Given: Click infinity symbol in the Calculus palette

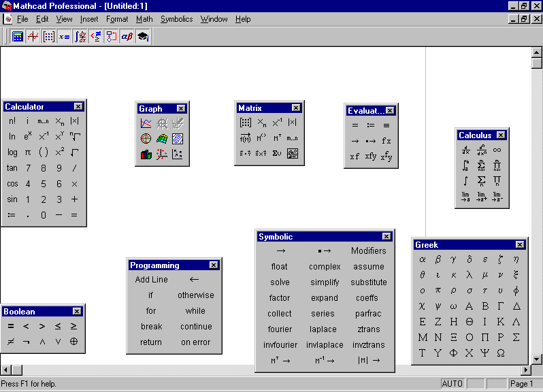Looking at the screenshot, I should 497,150.
